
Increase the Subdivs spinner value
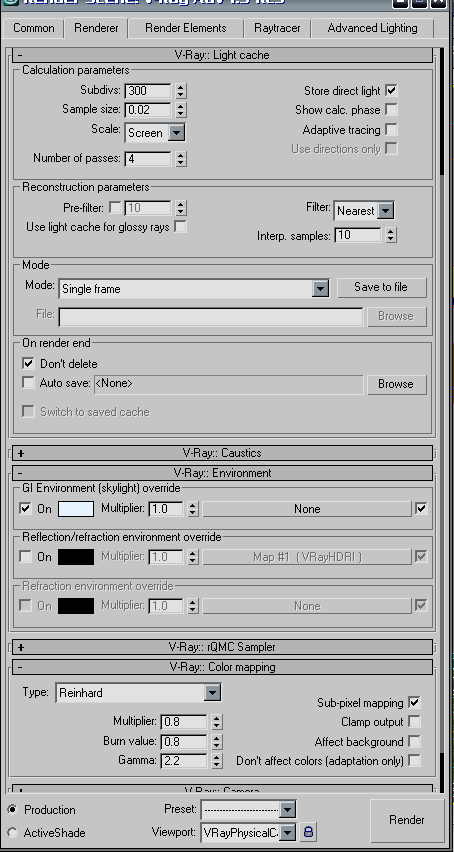(181, 87)
